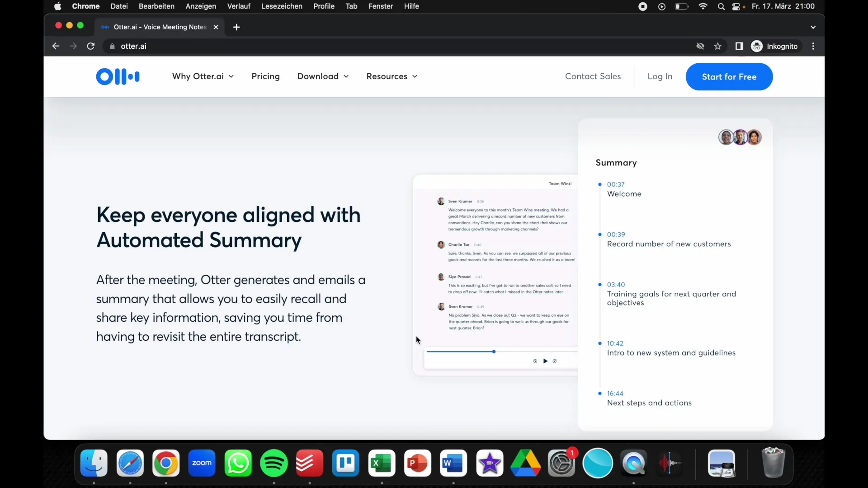Click 'Record number of new customers' item
The image size is (868, 488).
(x=669, y=244)
